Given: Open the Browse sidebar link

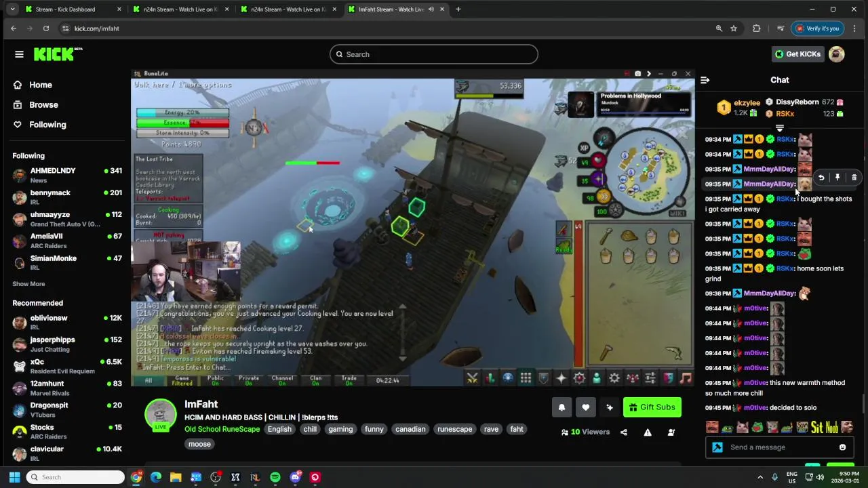Looking at the screenshot, I should tap(43, 104).
